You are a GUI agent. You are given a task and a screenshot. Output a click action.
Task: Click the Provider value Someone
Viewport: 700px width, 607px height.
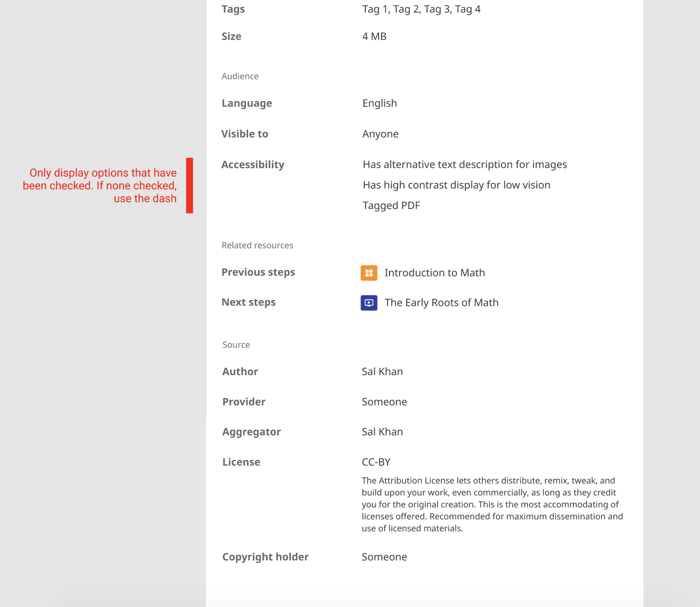click(x=384, y=402)
